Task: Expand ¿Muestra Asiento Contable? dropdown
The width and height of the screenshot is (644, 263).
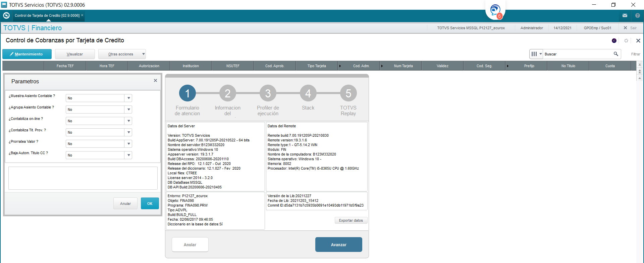Action: click(x=128, y=98)
